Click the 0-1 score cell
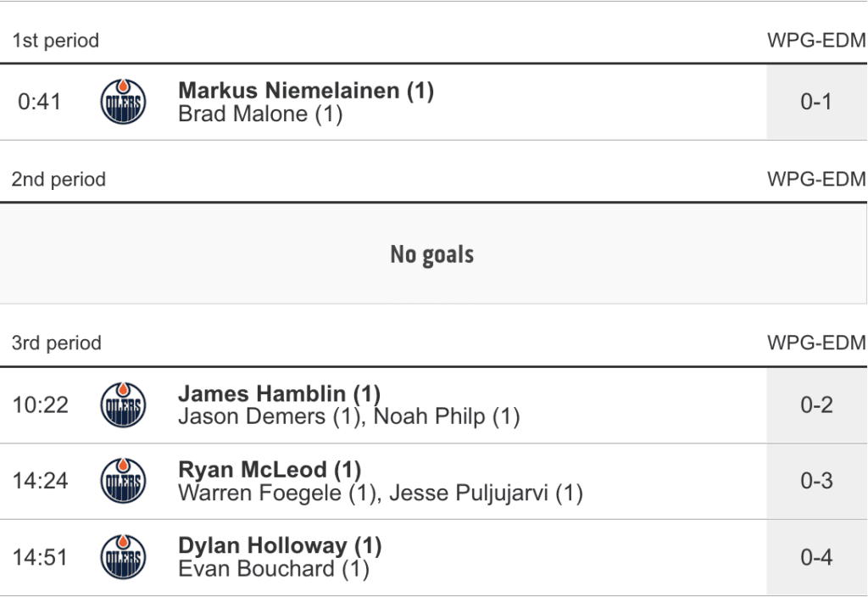The image size is (868, 597). pos(816,103)
